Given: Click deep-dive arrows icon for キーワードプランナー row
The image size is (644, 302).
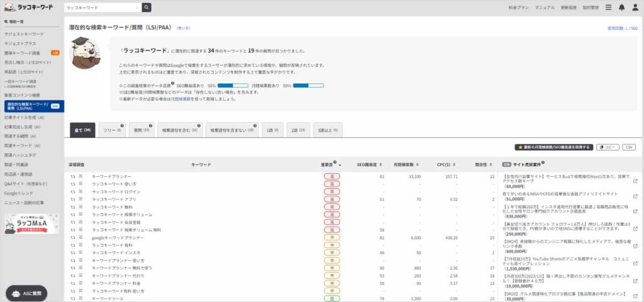Looking at the screenshot, I should 73,176.
